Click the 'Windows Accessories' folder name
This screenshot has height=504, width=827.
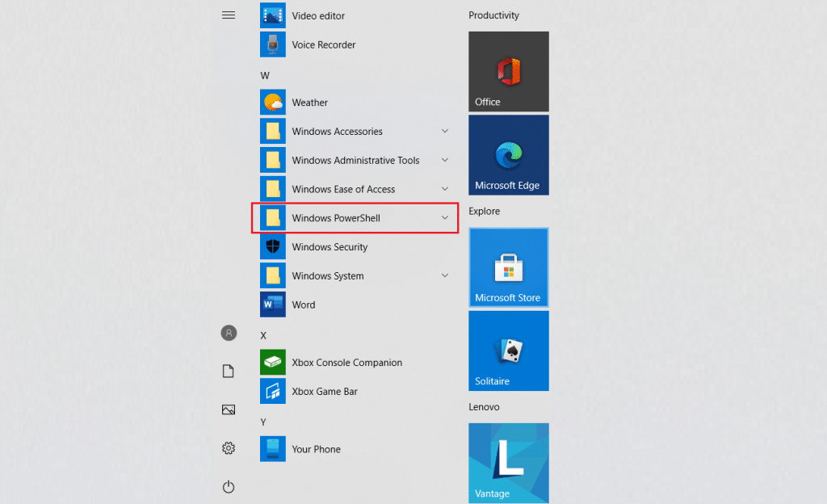[x=337, y=132]
